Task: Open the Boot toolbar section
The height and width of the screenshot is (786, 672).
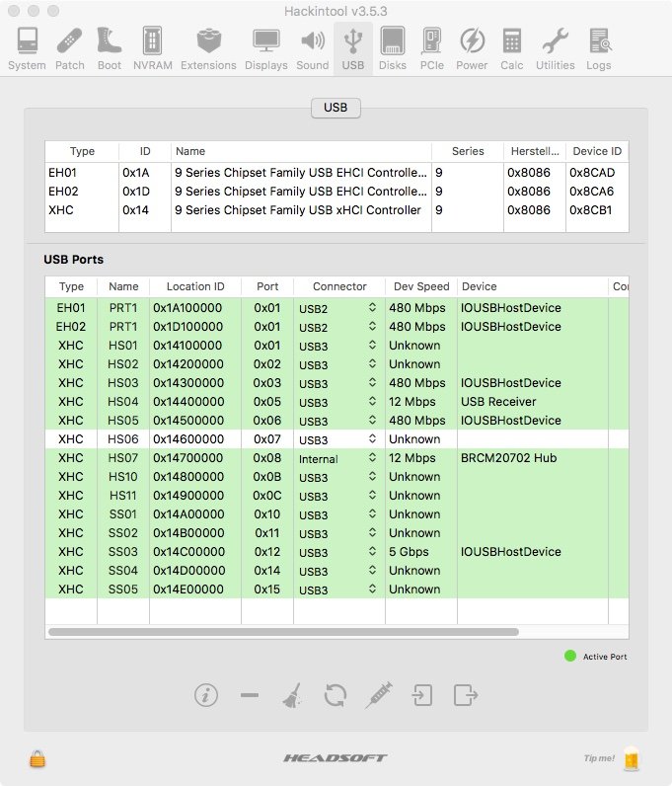Action: tap(110, 48)
